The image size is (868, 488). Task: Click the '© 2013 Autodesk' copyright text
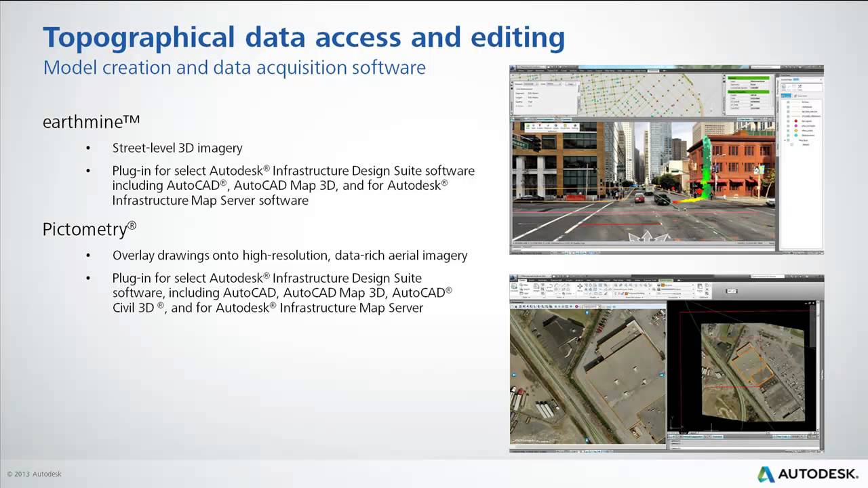click(35, 474)
